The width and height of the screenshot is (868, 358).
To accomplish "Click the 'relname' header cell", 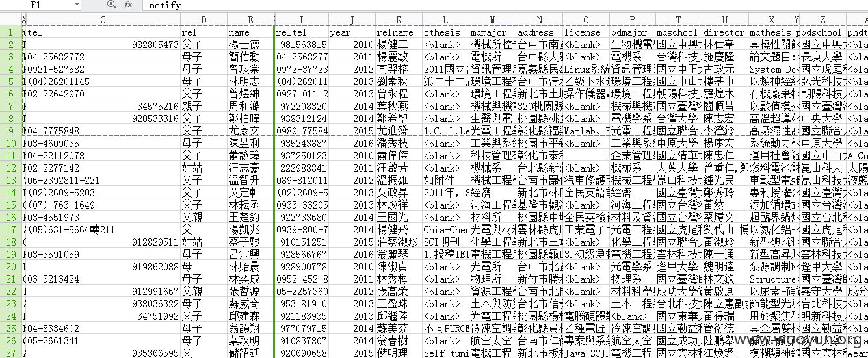I will (399, 32).
